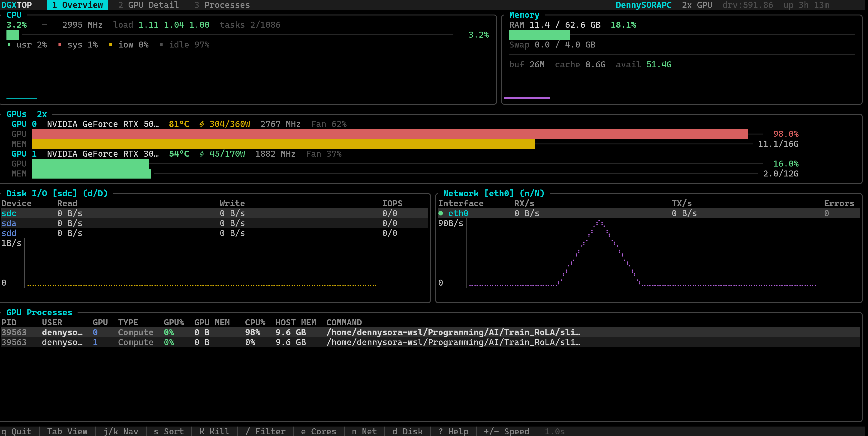Open the 3 Processes tab
Image resolution: width=868 pixels, height=436 pixels.
point(222,5)
